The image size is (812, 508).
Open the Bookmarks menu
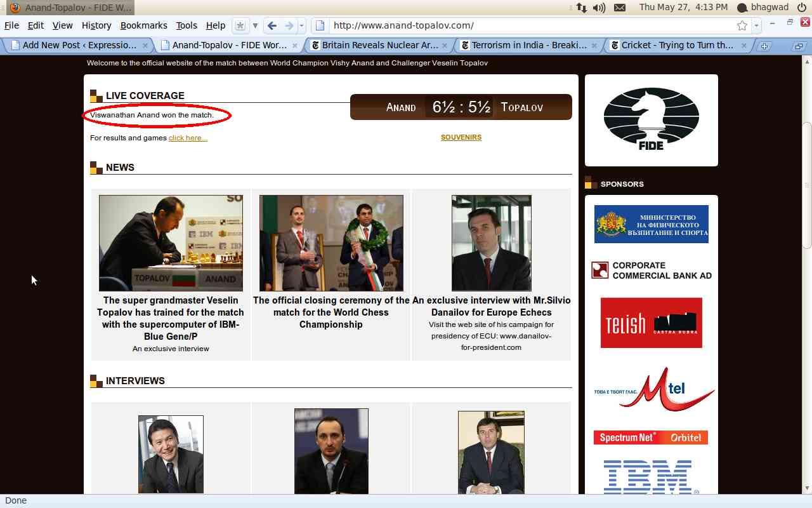(x=144, y=25)
